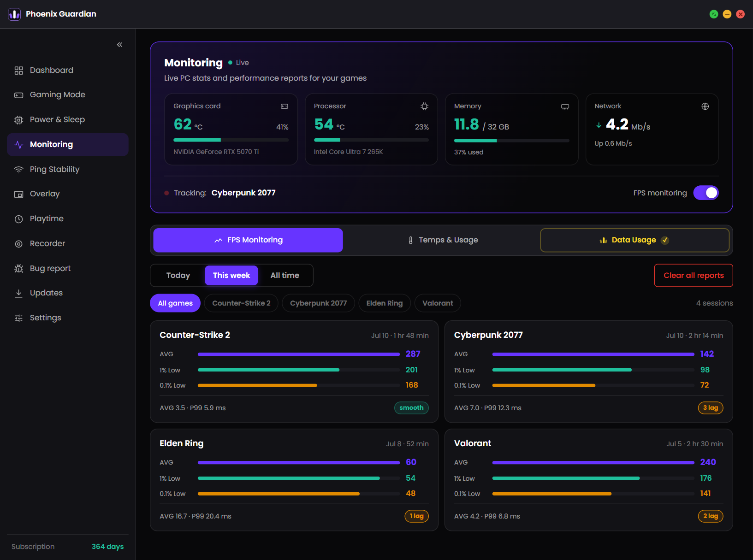Click tracked game name Cyberpunk 2077
Viewport: 753px width, 560px height.
(x=243, y=193)
